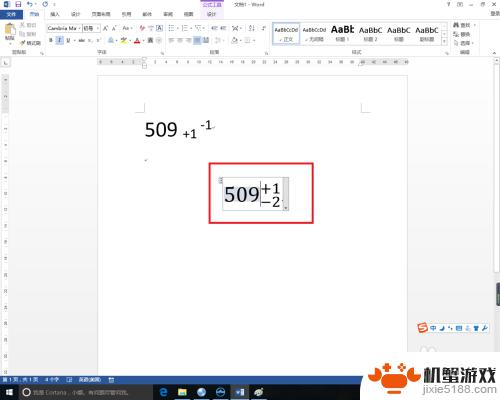500x400 pixels.
Task: Toggle Underline formatting
Action: pyautogui.click(x=68, y=40)
